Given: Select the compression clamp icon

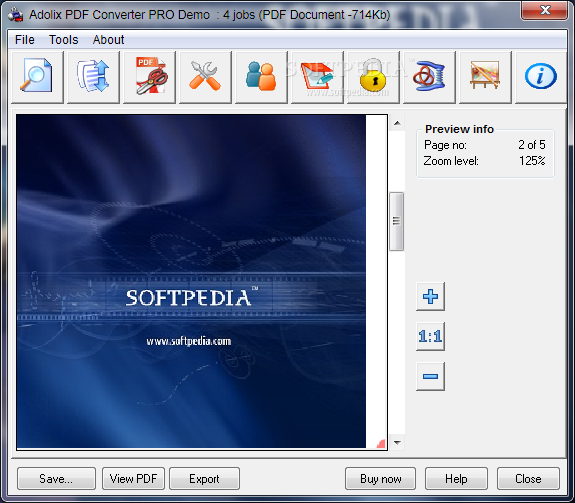Looking at the screenshot, I should 429,77.
